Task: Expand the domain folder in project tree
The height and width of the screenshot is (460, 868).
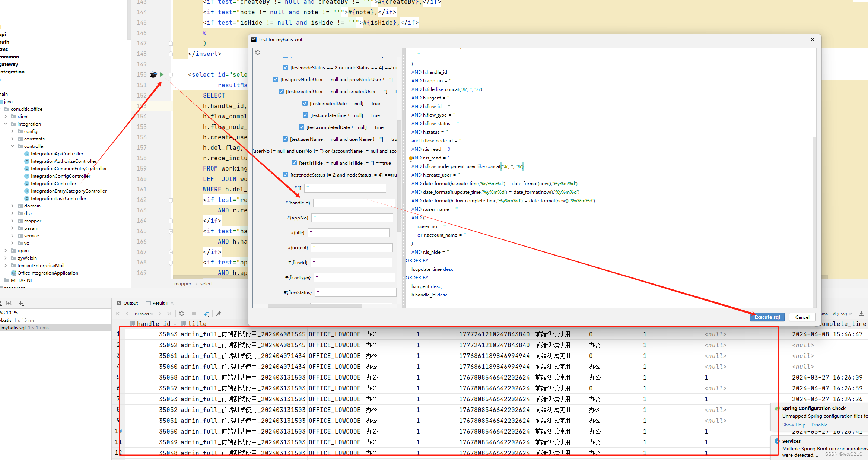Action: pyautogui.click(x=12, y=206)
